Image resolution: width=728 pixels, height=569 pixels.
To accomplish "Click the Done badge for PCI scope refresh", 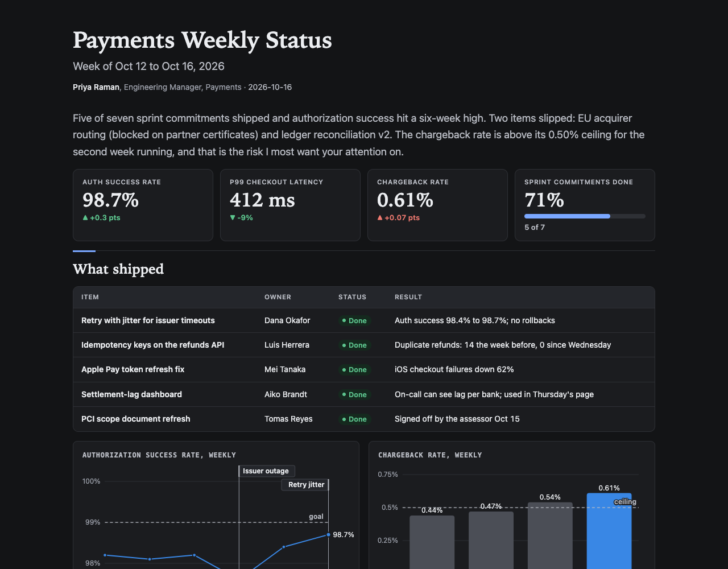I will tap(354, 419).
